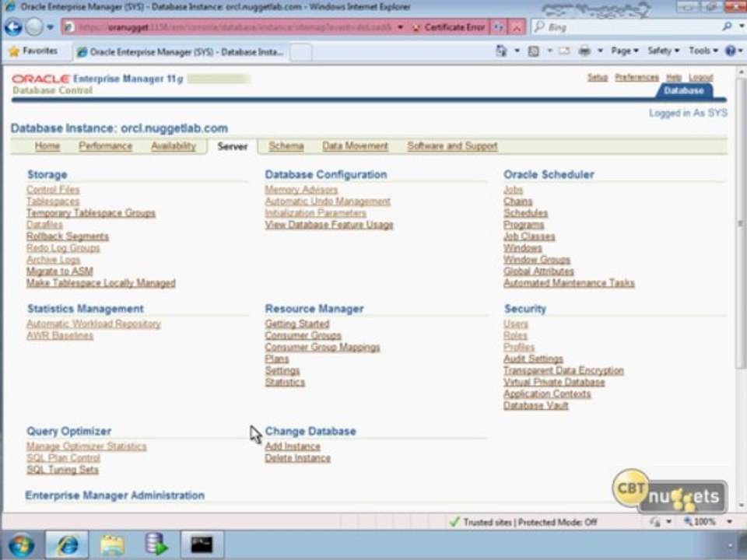747x560 pixels.
Task: Open the Setup link
Action: click(x=598, y=77)
